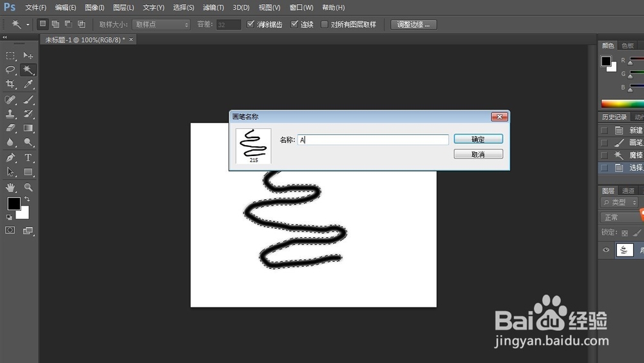Select the Blur tool
The width and height of the screenshot is (644, 363).
point(10,142)
